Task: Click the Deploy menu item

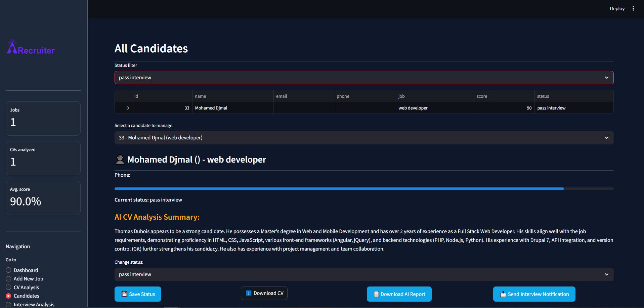Action: [x=617, y=9]
